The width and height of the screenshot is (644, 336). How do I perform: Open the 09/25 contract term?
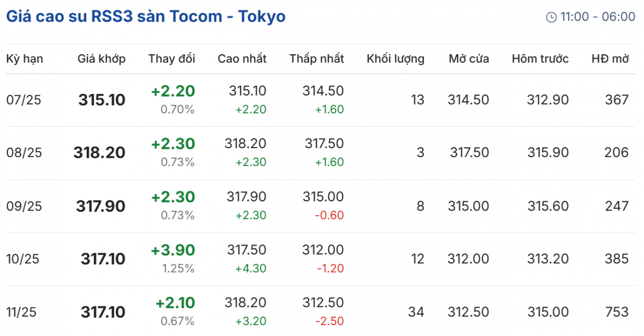coord(24,206)
